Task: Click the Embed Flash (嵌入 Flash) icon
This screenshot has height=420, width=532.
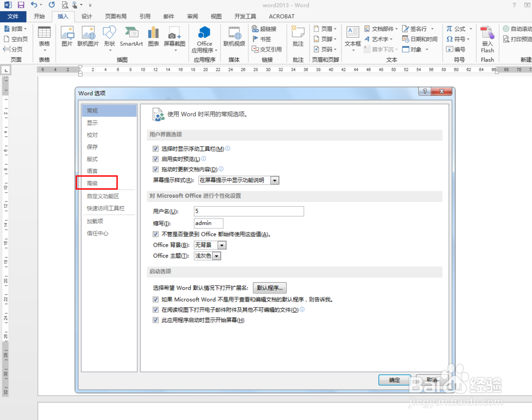Action: point(487,39)
